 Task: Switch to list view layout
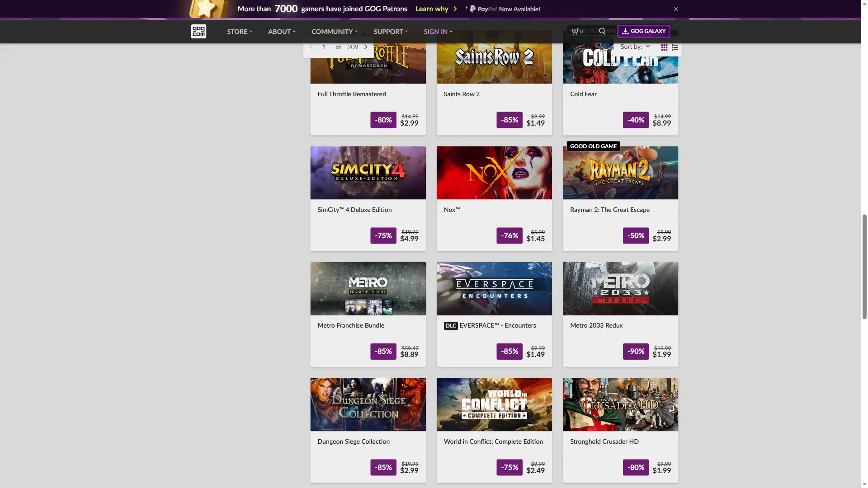pyautogui.click(x=675, y=47)
